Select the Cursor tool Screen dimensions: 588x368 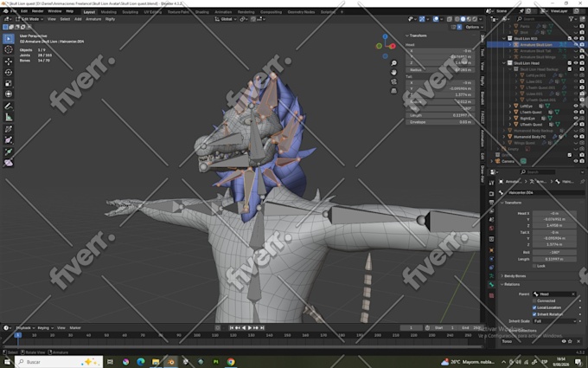point(9,49)
